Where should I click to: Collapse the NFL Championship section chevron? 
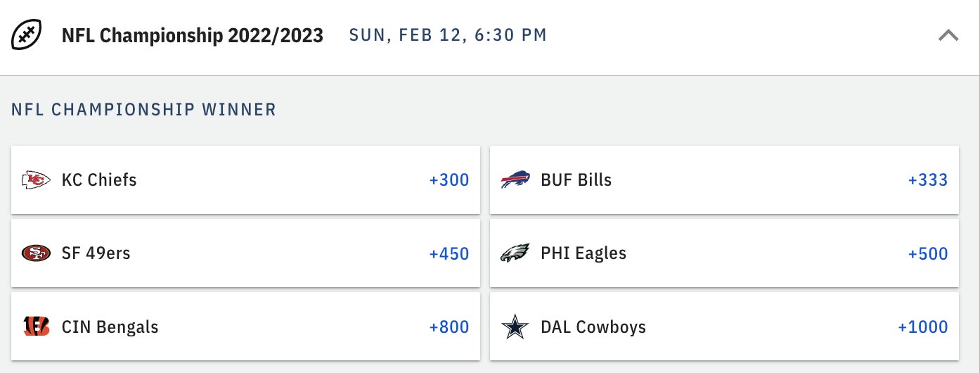click(948, 35)
